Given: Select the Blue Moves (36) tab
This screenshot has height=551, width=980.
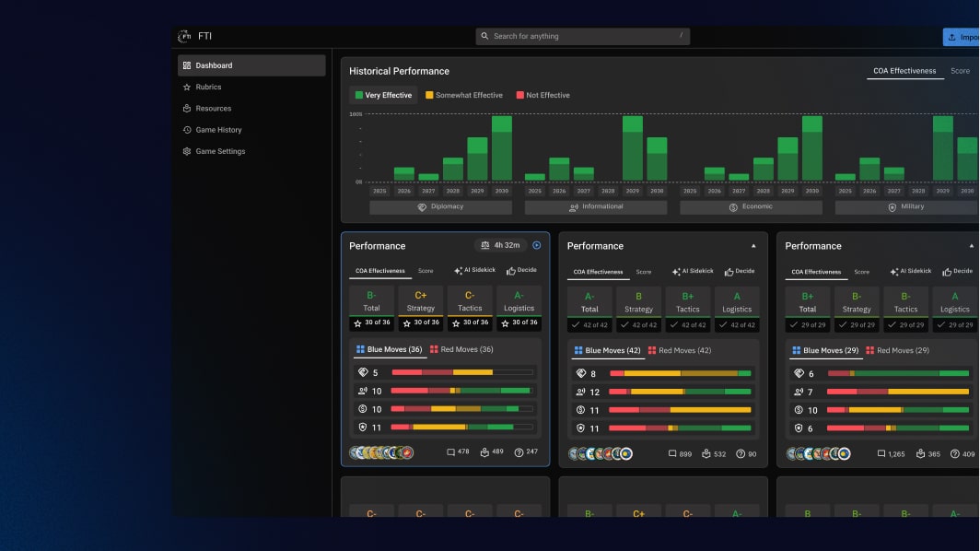Looking at the screenshot, I should [390, 349].
